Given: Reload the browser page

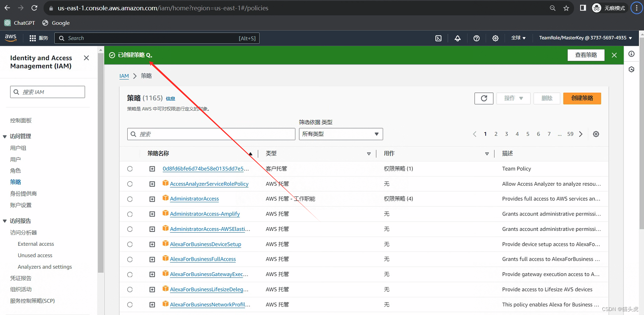Looking at the screenshot, I should tap(34, 8).
